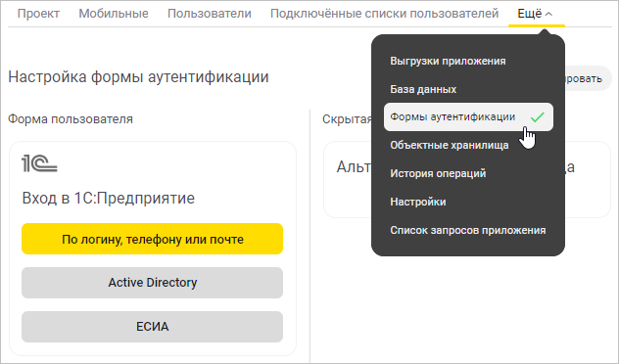Collapse the Ещё dropdown menu

536,14
